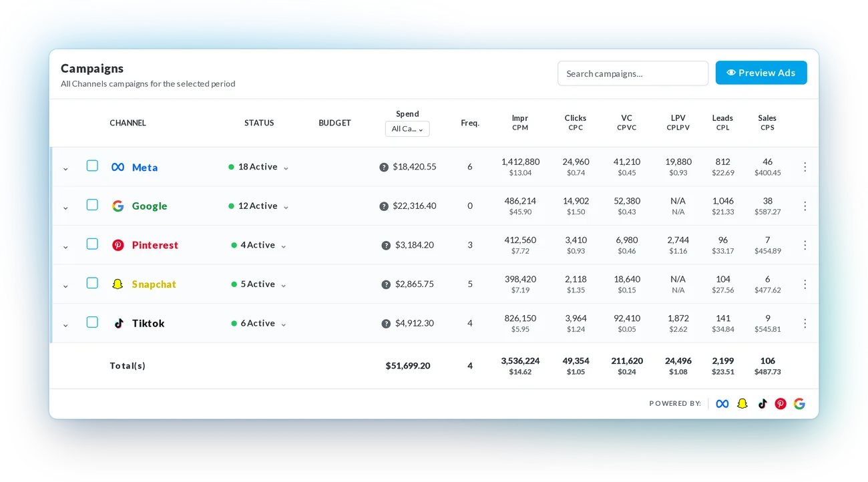This screenshot has width=868, height=482.
Task: Open the three-dot menu for Google row
Action: (805, 206)
